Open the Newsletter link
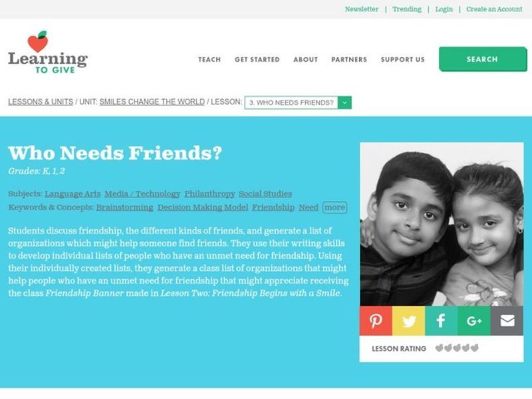The image size is (532, 399). click(x=362, y=9)
